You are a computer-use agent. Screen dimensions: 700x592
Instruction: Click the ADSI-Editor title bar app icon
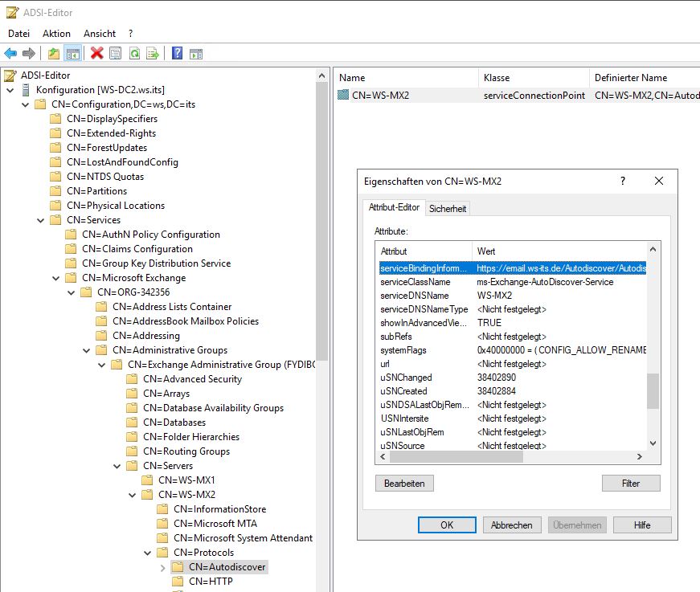click(13, 13)
